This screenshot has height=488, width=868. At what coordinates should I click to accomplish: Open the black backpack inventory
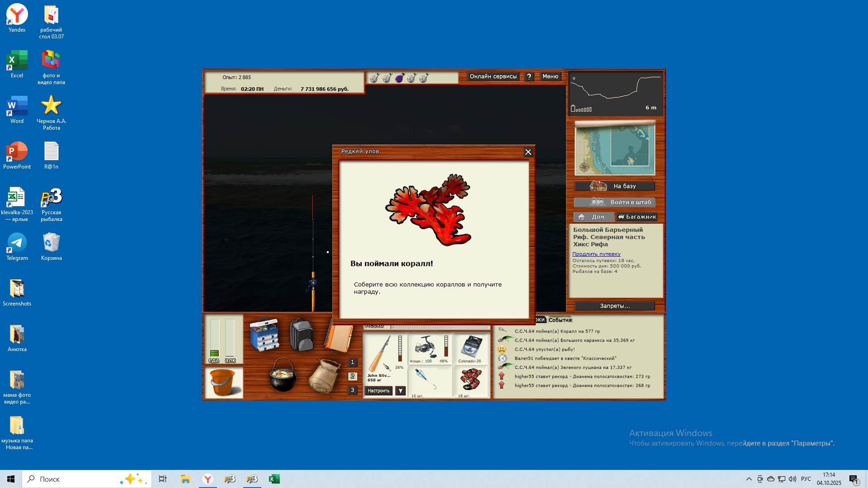301,335
